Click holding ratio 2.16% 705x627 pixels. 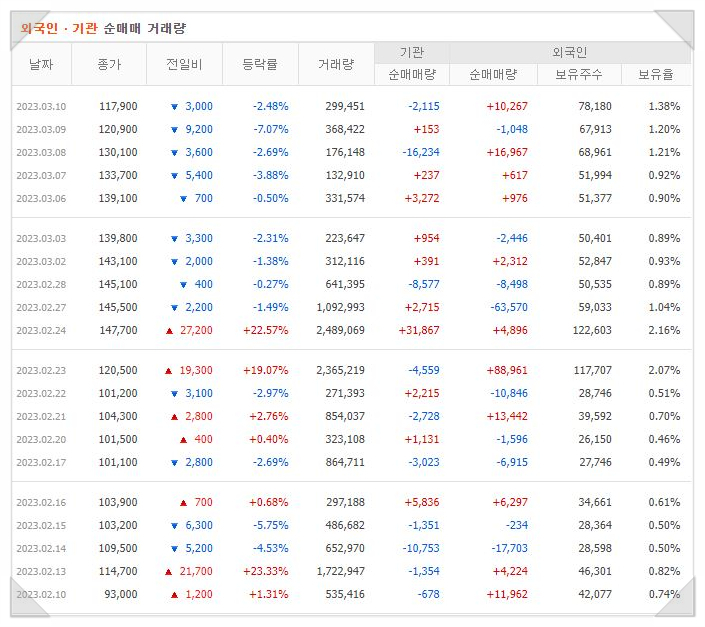664,330
